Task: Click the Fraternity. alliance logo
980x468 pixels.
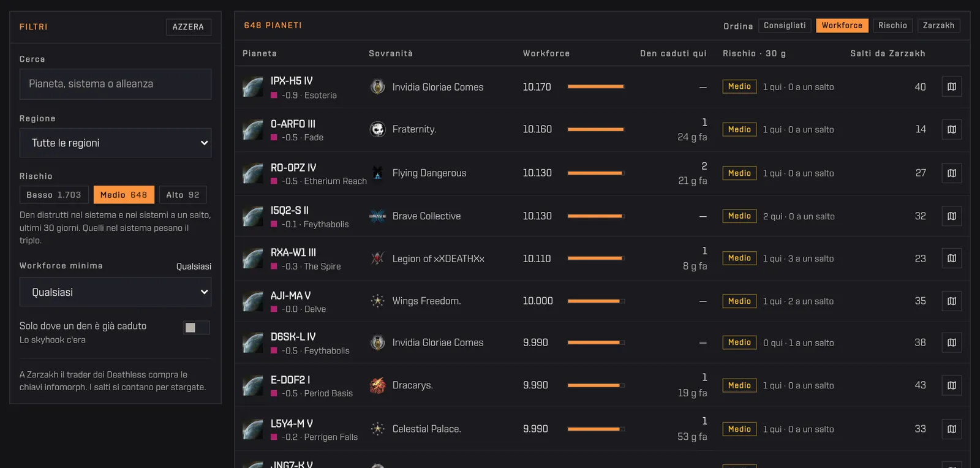Action: coord(377,129)
